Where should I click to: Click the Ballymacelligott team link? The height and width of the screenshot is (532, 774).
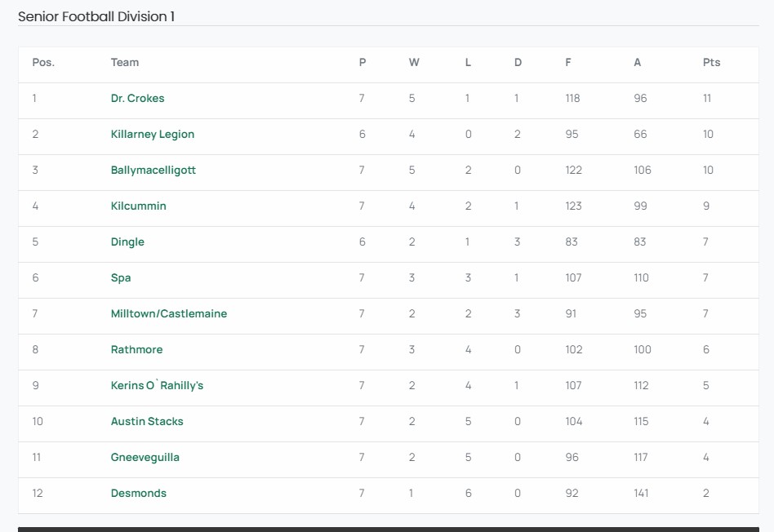[x=153, y=170]
